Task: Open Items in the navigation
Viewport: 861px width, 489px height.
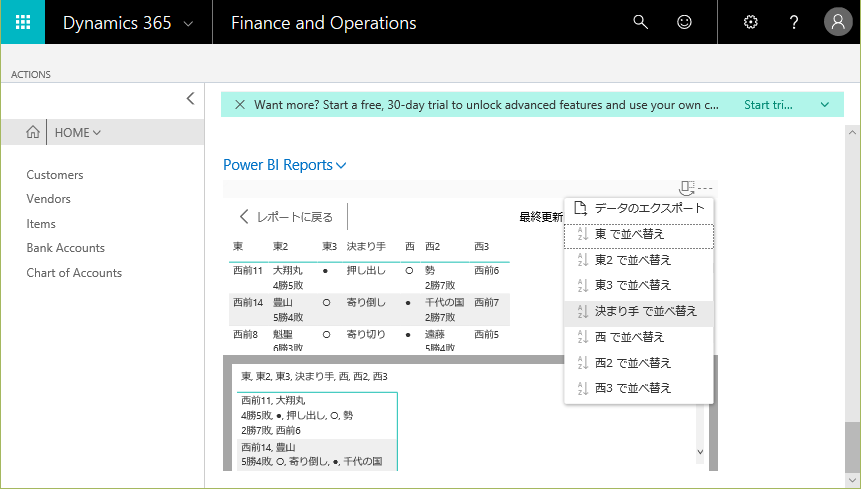Action: [x=41, y=224]
